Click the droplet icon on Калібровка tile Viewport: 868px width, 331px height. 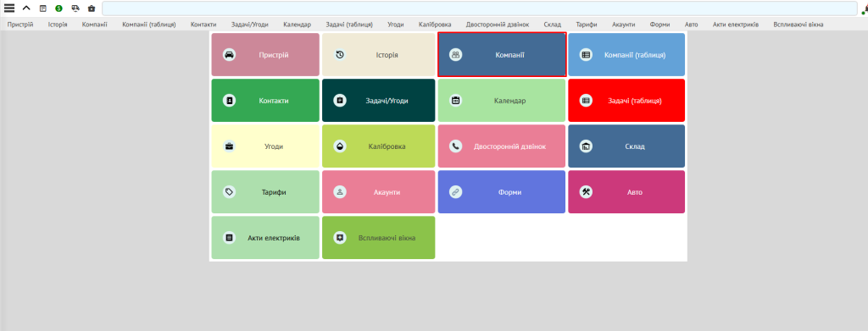(x=340, y=146)
